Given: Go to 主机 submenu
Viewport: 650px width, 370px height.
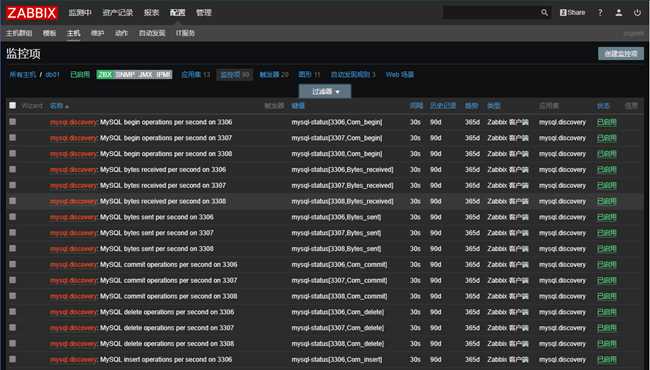Looking at the screenshot, I should pos(73,33).
